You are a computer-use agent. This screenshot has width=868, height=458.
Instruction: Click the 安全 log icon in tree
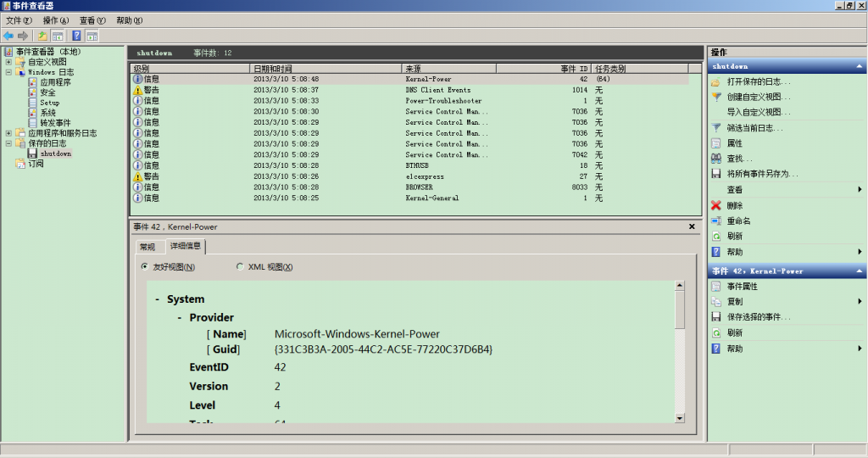33,92
